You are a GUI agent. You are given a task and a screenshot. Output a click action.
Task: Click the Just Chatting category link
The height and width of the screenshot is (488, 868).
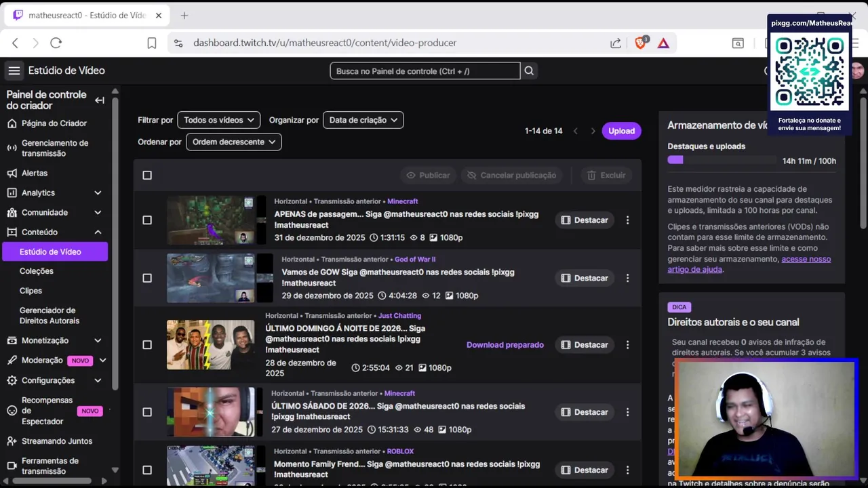pos(399,316)
